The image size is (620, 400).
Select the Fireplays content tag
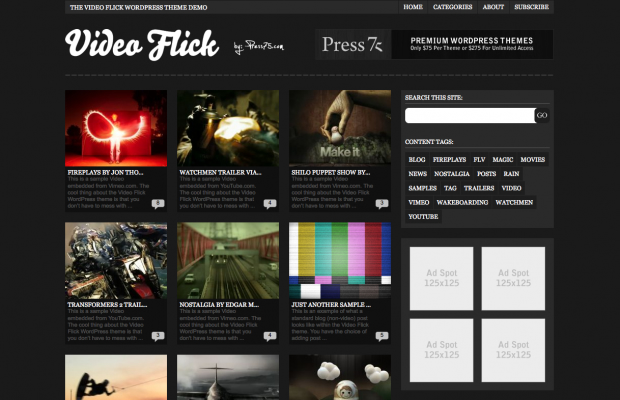pyautogui.click(x=449, y=160)
